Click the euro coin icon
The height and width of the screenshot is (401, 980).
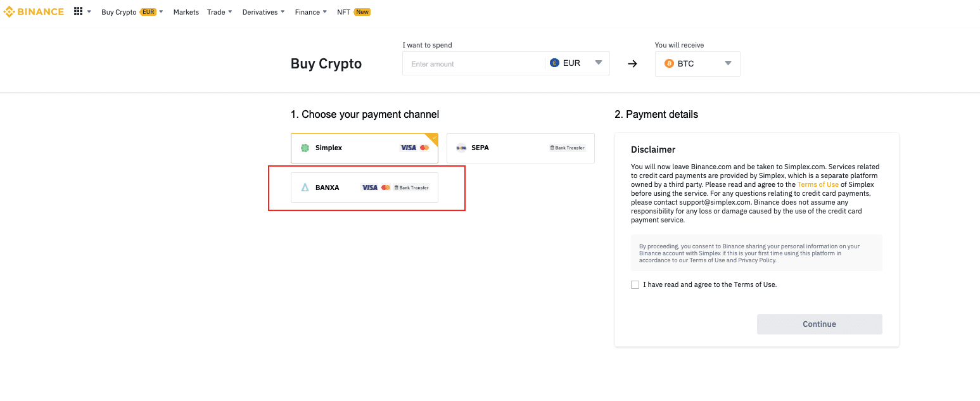[555, 63]
